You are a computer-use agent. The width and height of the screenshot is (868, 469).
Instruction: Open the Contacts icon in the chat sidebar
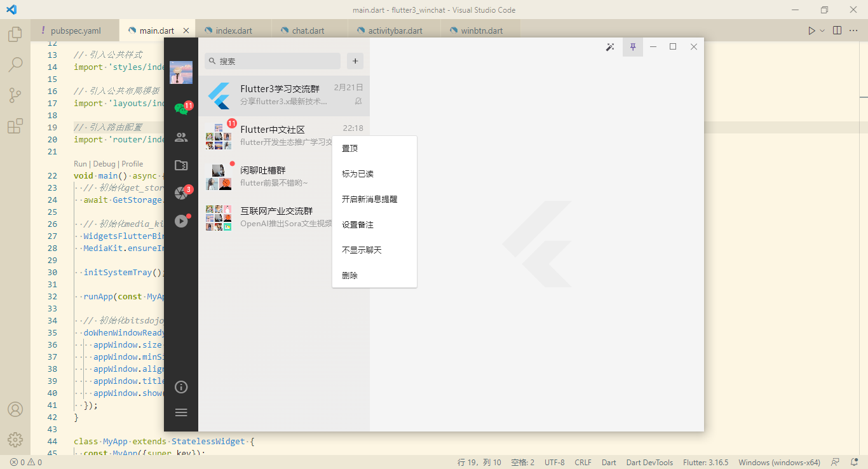[181, 137]
